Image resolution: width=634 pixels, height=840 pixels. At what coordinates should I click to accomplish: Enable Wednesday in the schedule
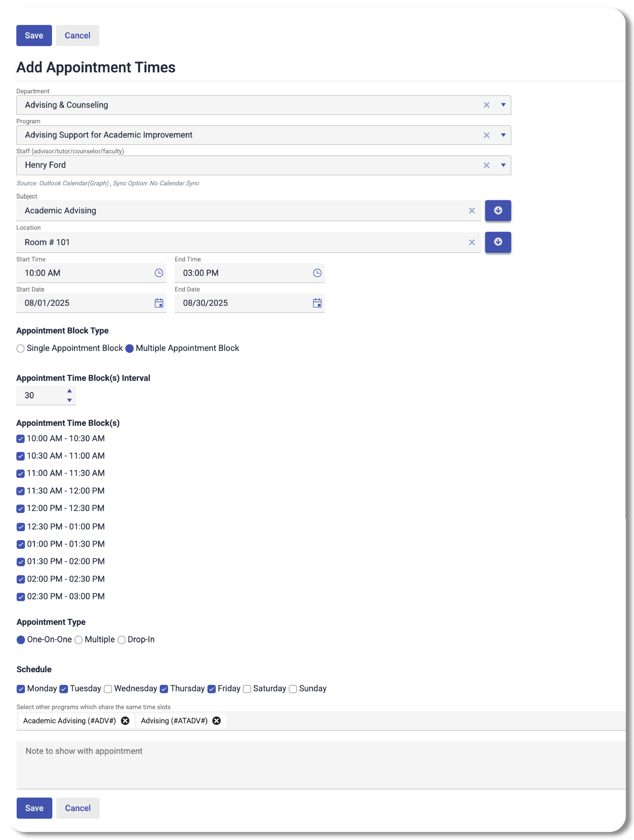pyautogui.click(x=108, y=689)
